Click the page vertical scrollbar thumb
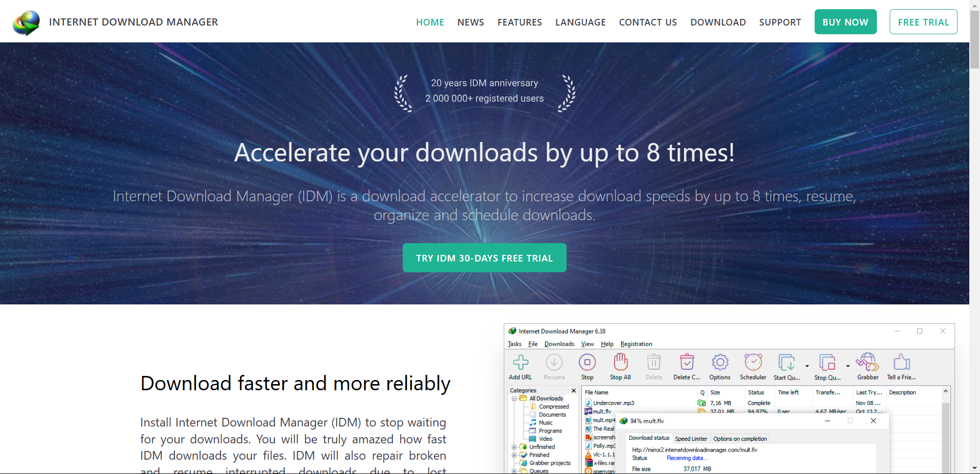 click(x=974, y=40)
